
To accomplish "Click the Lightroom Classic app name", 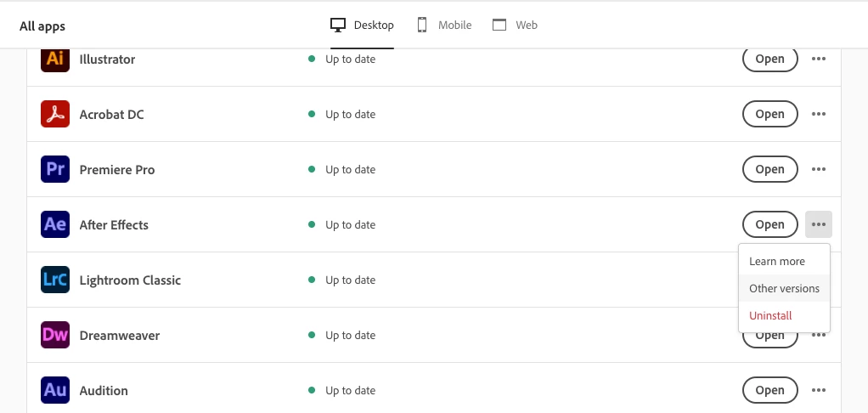I will 130,280.
